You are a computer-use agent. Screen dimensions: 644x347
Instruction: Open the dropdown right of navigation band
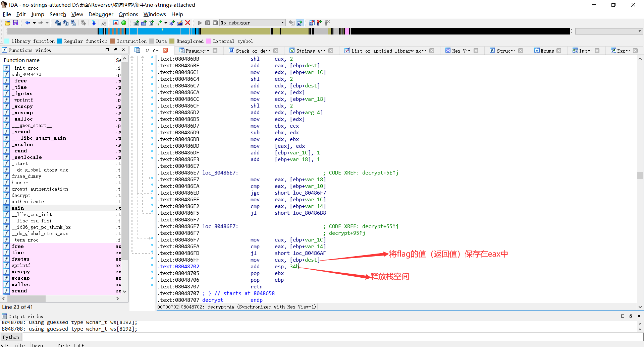click(x=609, y=31)
